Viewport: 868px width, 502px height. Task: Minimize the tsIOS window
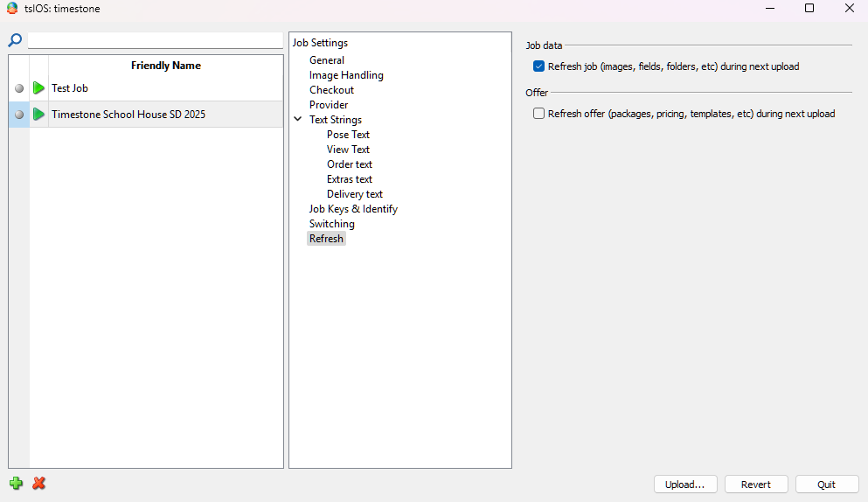[x=769, y=9]
